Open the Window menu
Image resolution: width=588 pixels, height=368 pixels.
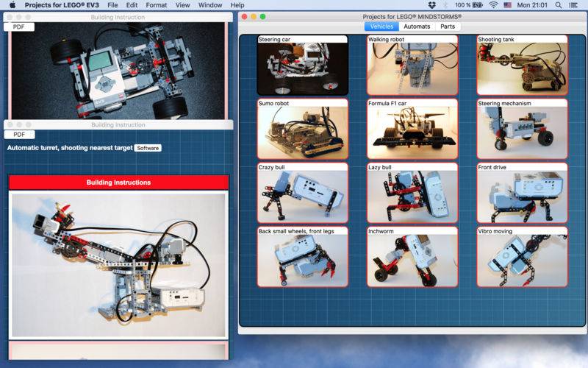(210, 5)
